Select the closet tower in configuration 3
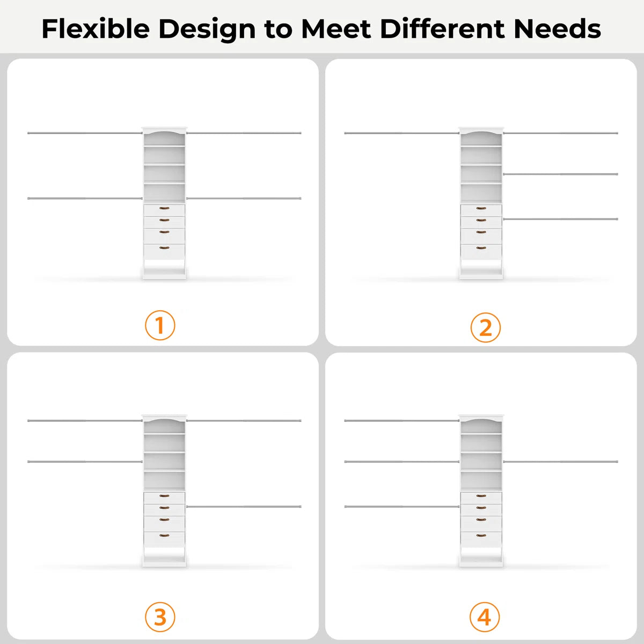The image size is (644, 644). [x=164, y=491]
